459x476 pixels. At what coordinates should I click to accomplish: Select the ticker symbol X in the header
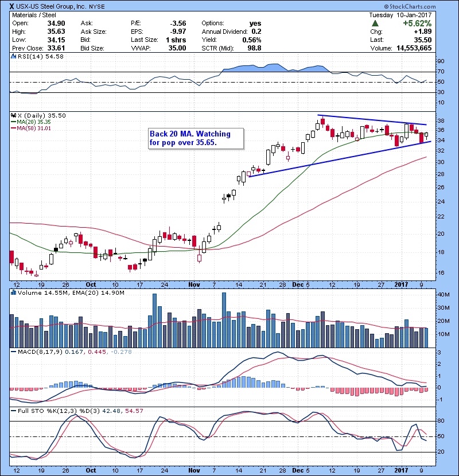click(x=11, y=6)
